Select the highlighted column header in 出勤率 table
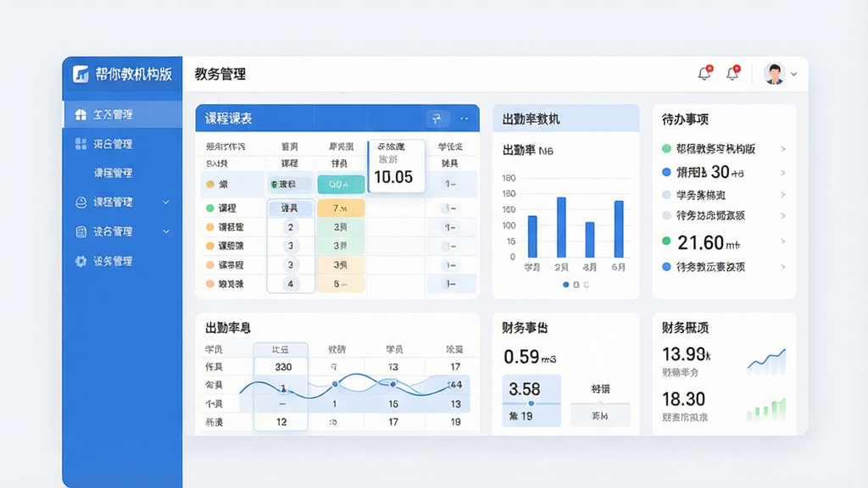 point(281,350)
